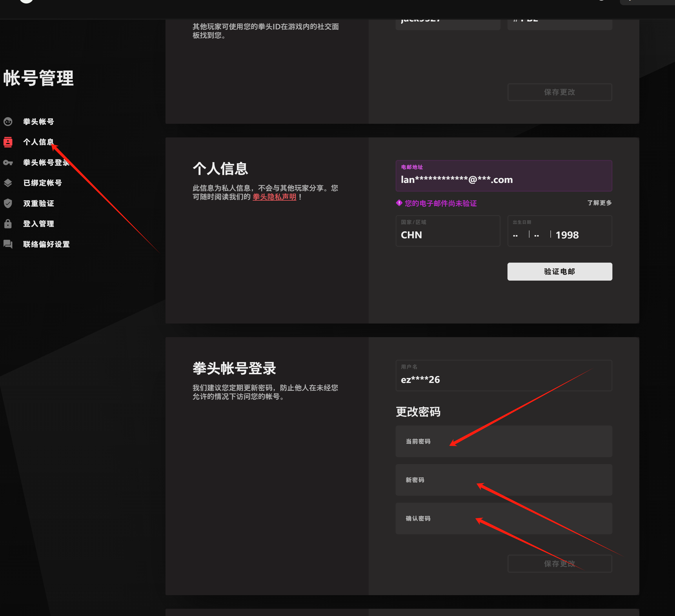
Task: Open the 拳头帐号 sidebar menu item
Action: click(39, 121)
